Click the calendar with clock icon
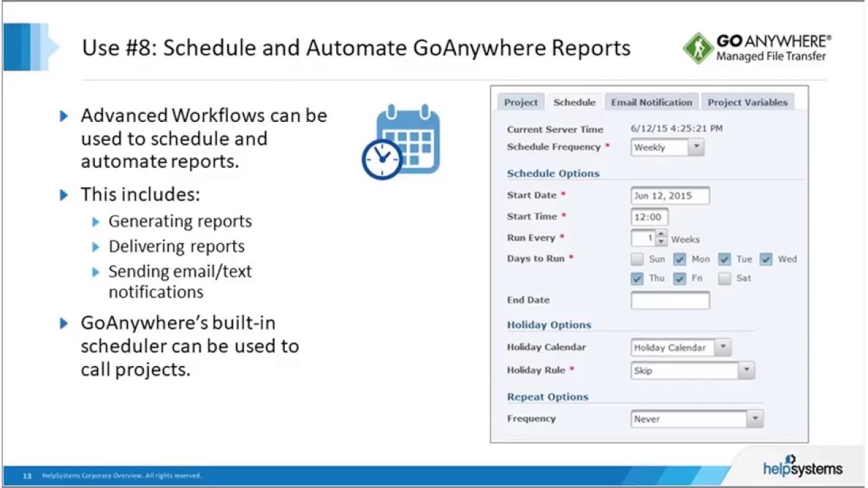868x488 pixels. tap(401, 142)
